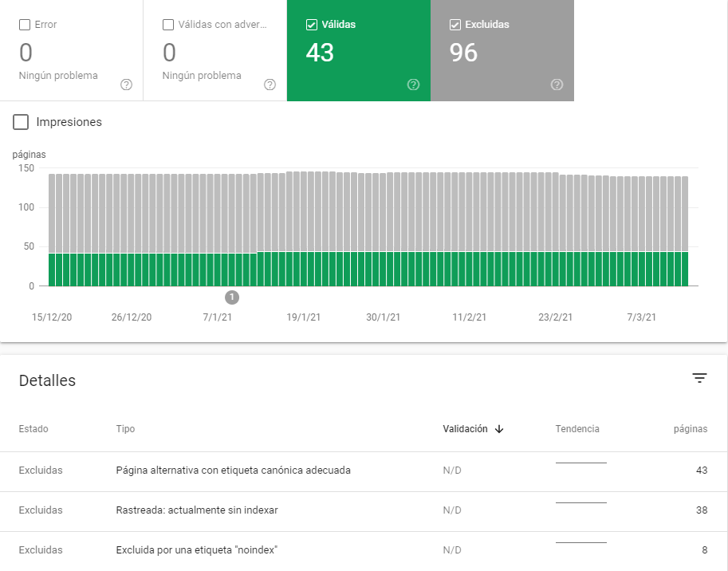Click N/D validation in Página alternativa row

452,471
